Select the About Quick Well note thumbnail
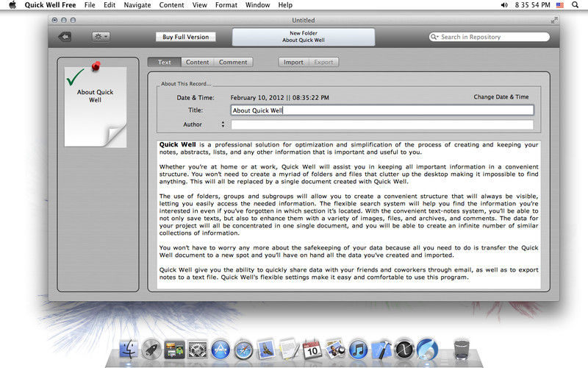Image resolution: width=588 pixels, height=368 pixels. tap(96, 107)
